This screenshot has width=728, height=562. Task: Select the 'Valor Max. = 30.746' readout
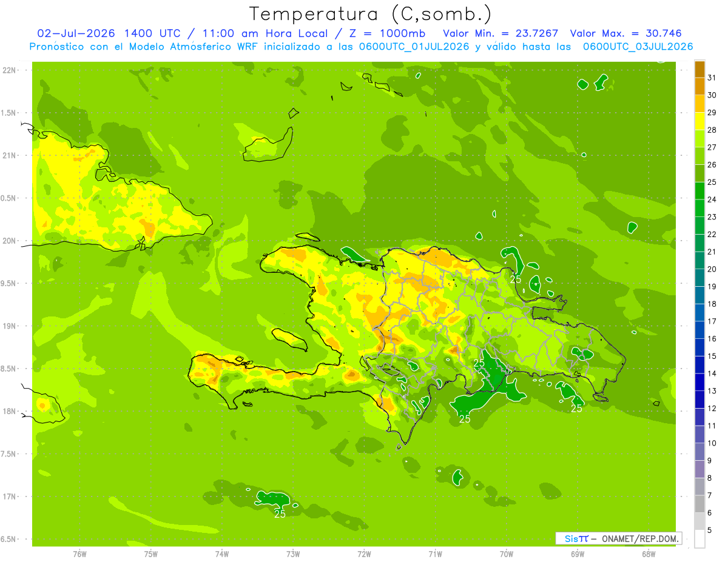(x=626, y=33)
